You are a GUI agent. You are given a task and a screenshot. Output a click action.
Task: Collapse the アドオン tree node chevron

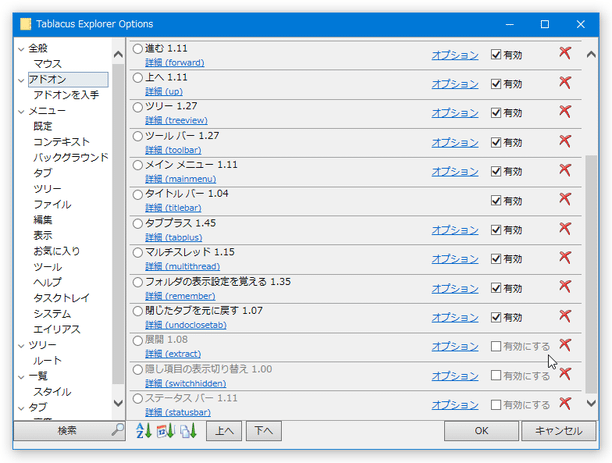pos(21,80)
